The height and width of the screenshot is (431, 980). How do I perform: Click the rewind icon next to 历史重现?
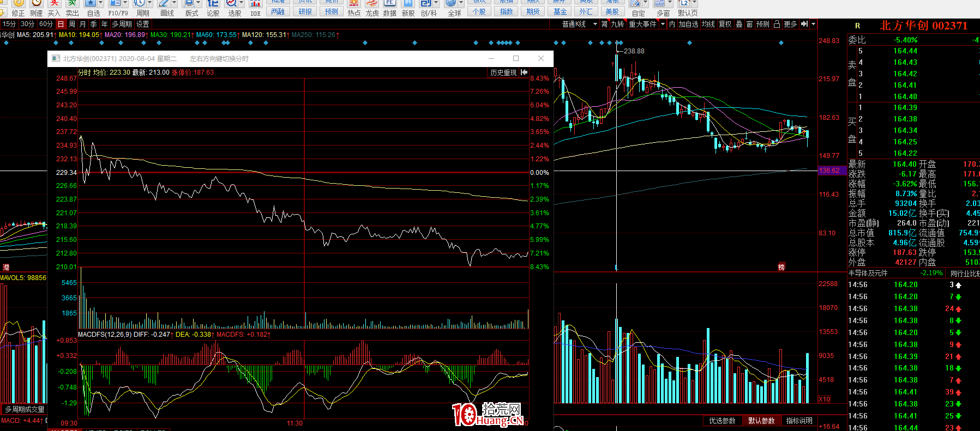click(x=524, y=72)
